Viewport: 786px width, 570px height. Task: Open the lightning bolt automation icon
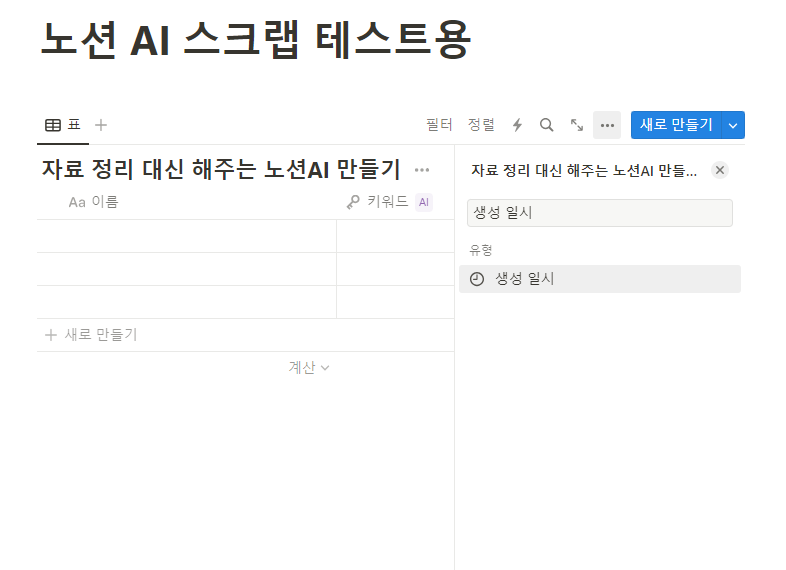[x=517, y=125]
